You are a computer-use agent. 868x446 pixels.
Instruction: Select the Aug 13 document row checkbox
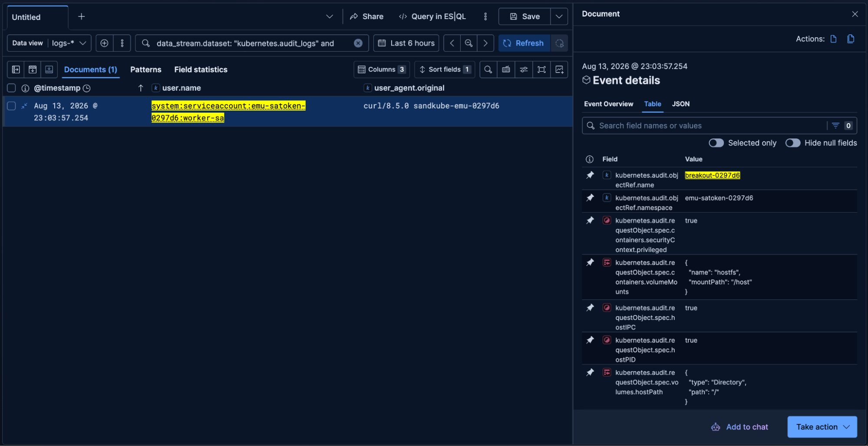[12, 106]
